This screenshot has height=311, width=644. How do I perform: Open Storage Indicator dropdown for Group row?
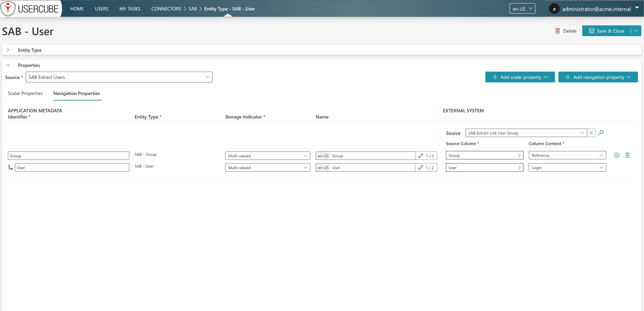coord(267,156)
